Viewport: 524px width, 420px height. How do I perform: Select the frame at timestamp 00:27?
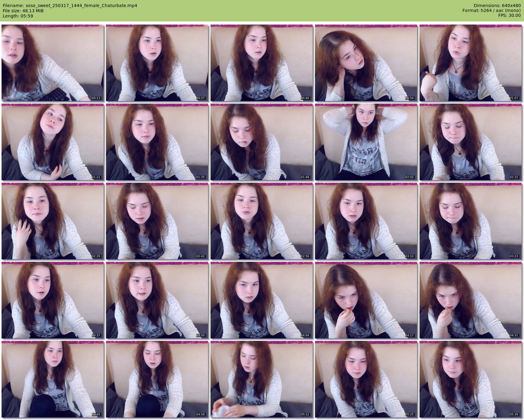coord(157,63)
